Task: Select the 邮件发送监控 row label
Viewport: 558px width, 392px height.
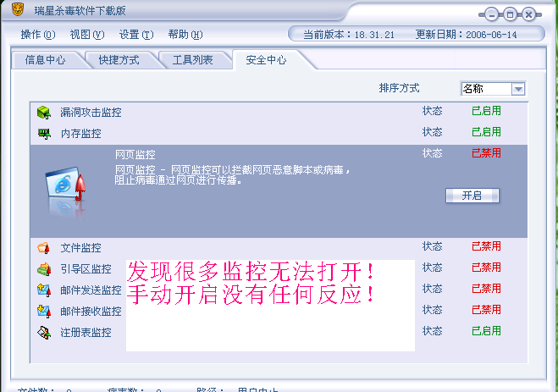Action: click(91, 290)
